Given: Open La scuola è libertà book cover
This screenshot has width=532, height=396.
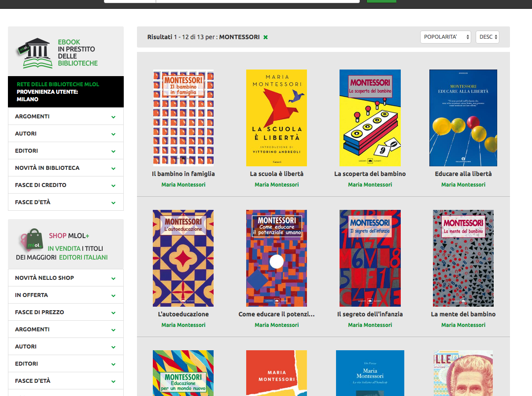Looking at the screenshot, I should tap(277, 118).
